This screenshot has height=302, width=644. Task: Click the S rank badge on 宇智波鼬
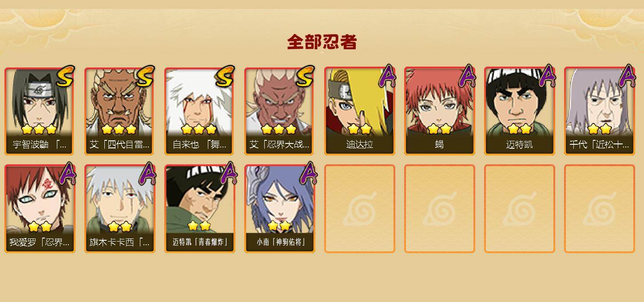65,76
